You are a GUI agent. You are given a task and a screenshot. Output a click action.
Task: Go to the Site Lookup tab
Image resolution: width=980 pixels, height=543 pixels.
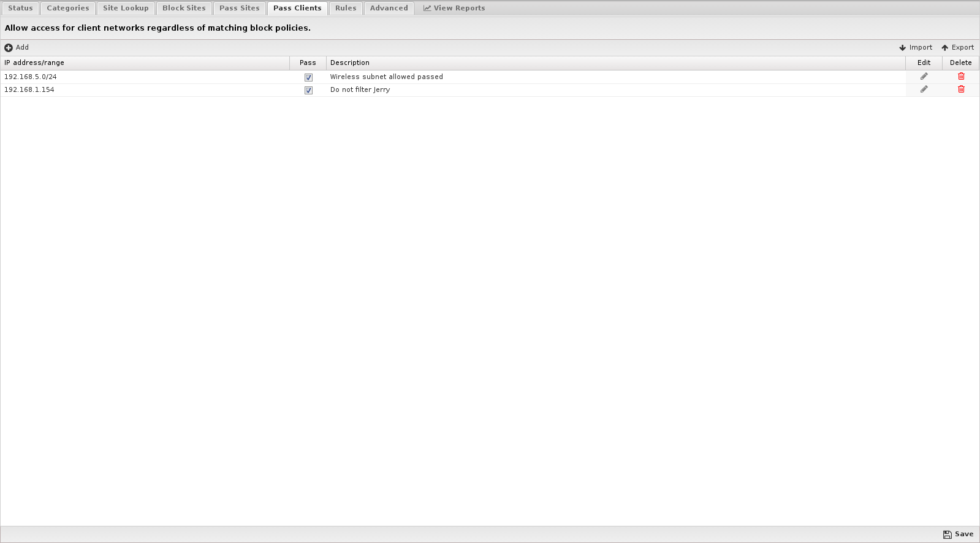click(126, 8)
